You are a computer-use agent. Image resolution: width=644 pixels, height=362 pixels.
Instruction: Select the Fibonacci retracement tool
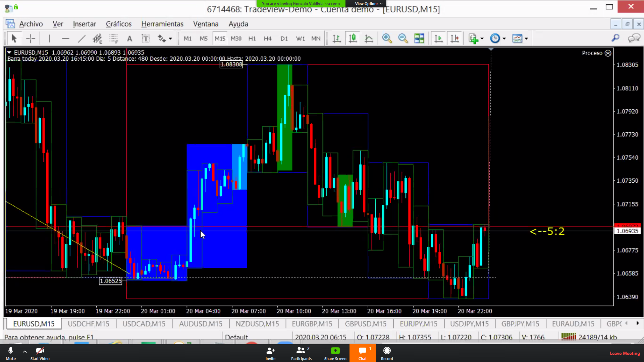114,39
